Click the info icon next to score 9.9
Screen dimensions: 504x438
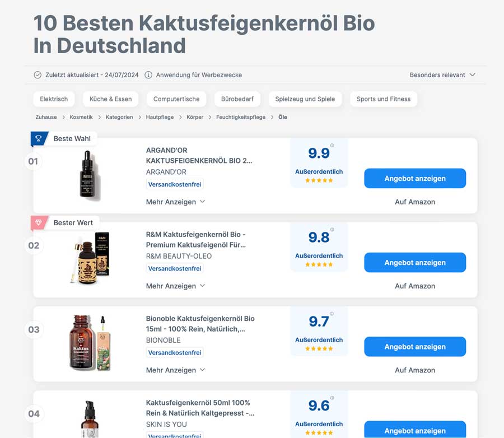tap(332, 146)
